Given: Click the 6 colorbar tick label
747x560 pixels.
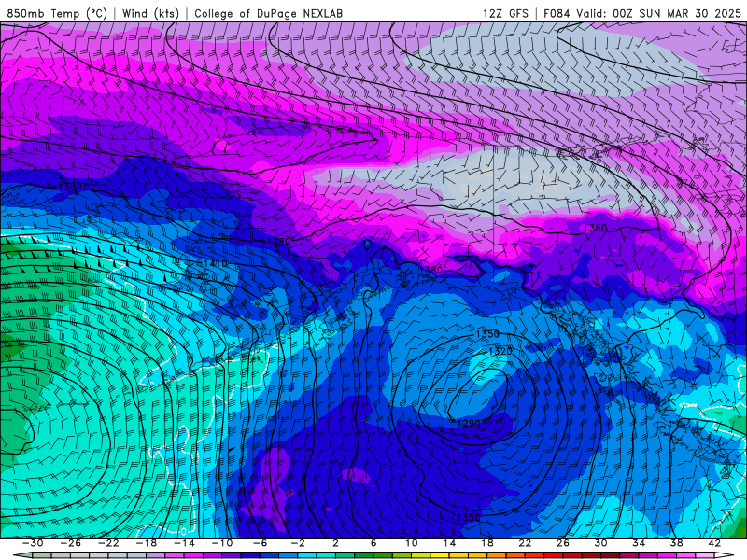Looking at the screenshot, I should click(x=373, y=543).
